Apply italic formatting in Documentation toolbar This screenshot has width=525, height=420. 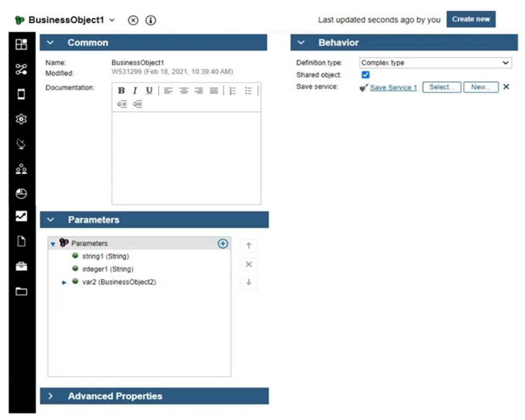135,90
